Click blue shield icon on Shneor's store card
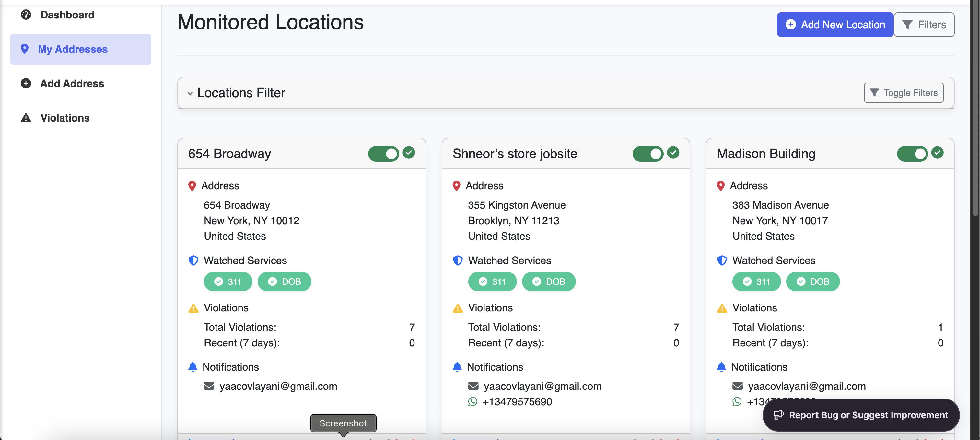The image size is (980, 440). 458,261
